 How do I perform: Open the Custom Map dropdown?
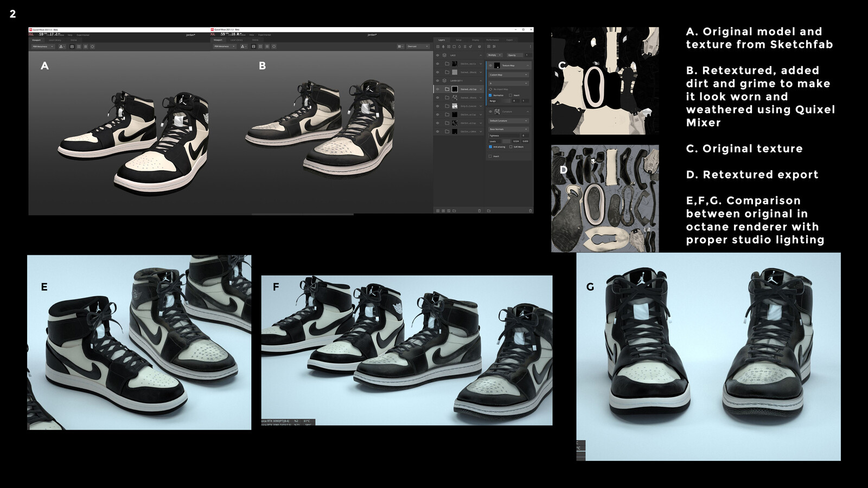(x=509, y=75)
